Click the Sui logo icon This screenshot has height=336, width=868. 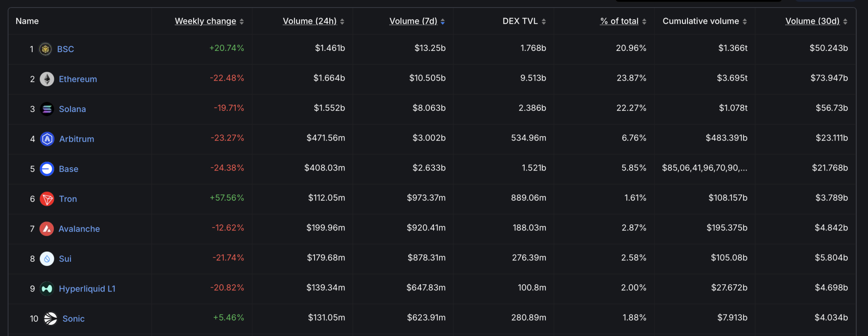click(x=47, y=259)
